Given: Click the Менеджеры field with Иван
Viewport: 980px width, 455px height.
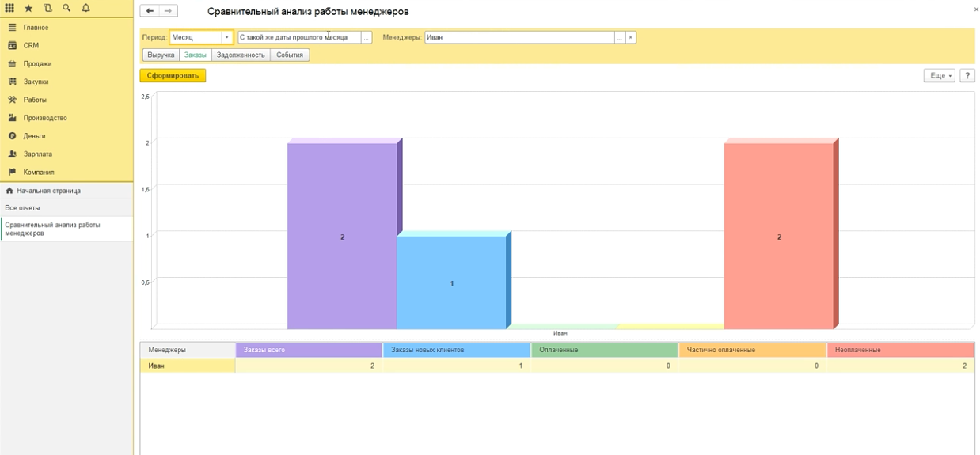Looking at the screenshot, I should click(519, 37).
